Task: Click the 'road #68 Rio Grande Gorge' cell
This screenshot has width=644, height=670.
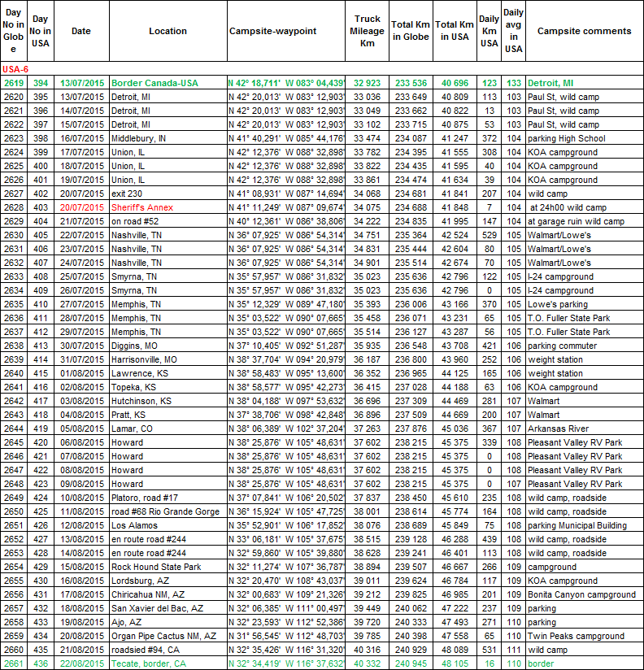Action: tap(165, 511)
